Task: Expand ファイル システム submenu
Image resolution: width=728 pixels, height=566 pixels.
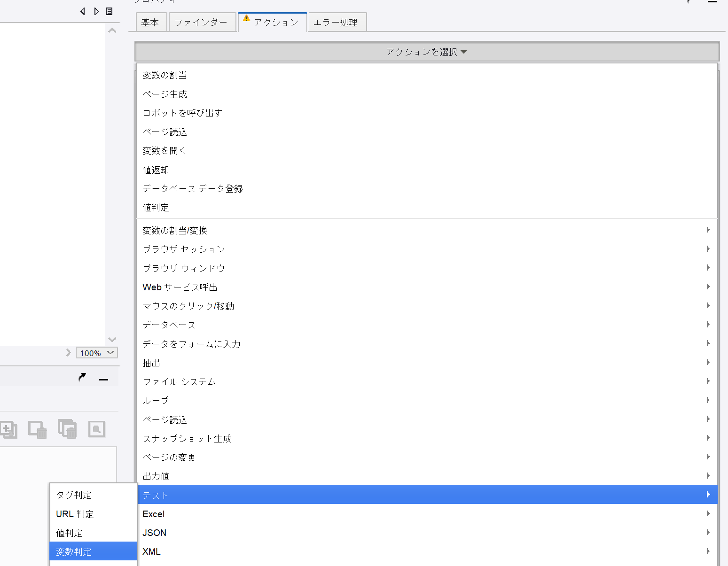Action: pos(427,381)
